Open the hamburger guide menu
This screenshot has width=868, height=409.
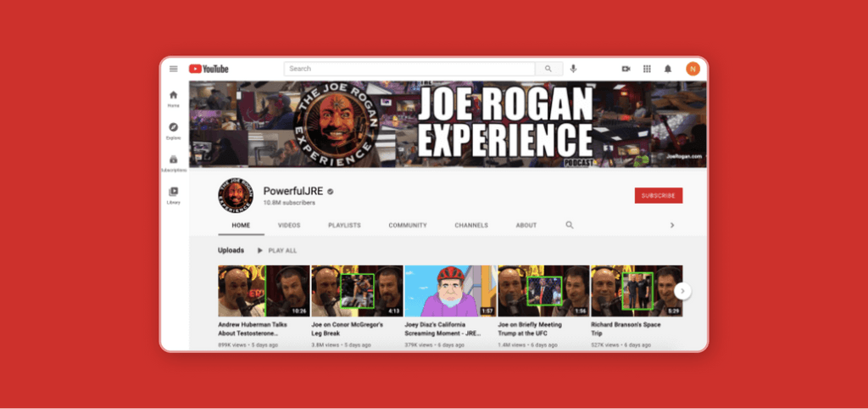[173, 69]
